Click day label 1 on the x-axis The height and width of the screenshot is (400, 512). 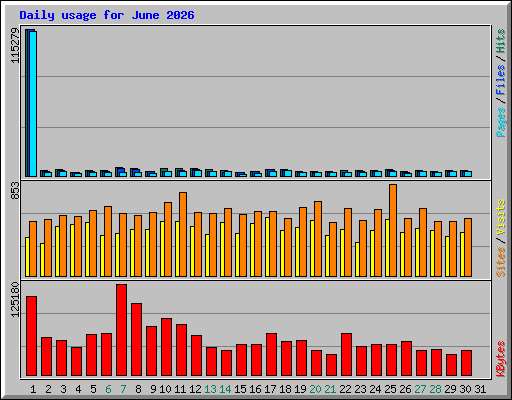[33, 389]
